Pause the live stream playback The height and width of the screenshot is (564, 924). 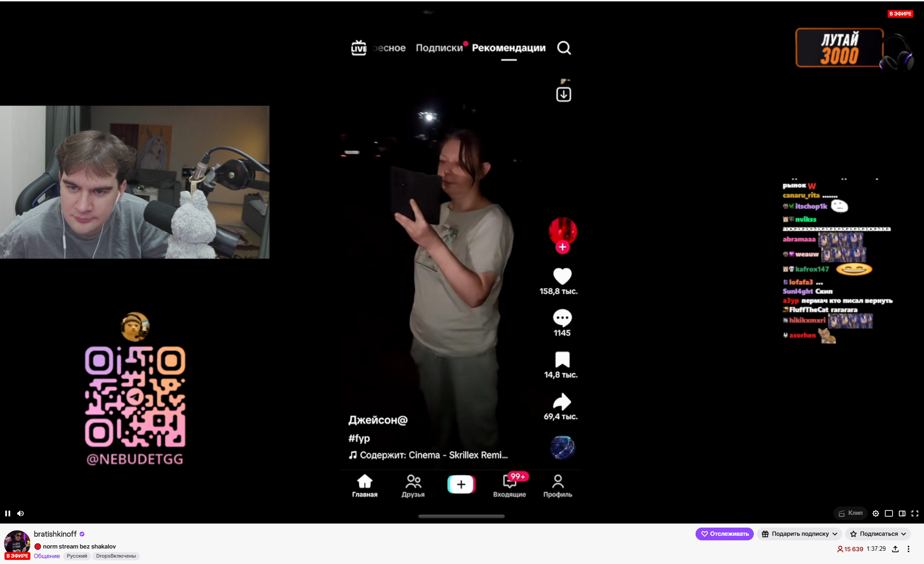tap(8, 513)
